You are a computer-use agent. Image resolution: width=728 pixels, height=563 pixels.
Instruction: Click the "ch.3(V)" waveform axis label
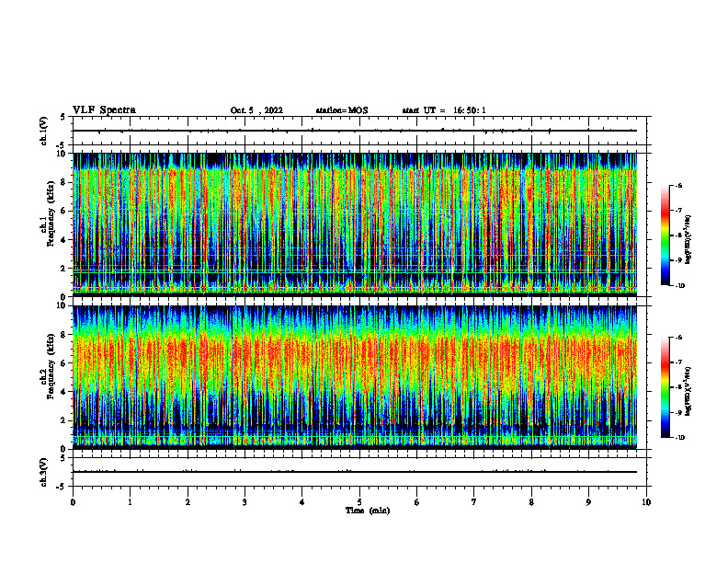click(x=43, y=472)
